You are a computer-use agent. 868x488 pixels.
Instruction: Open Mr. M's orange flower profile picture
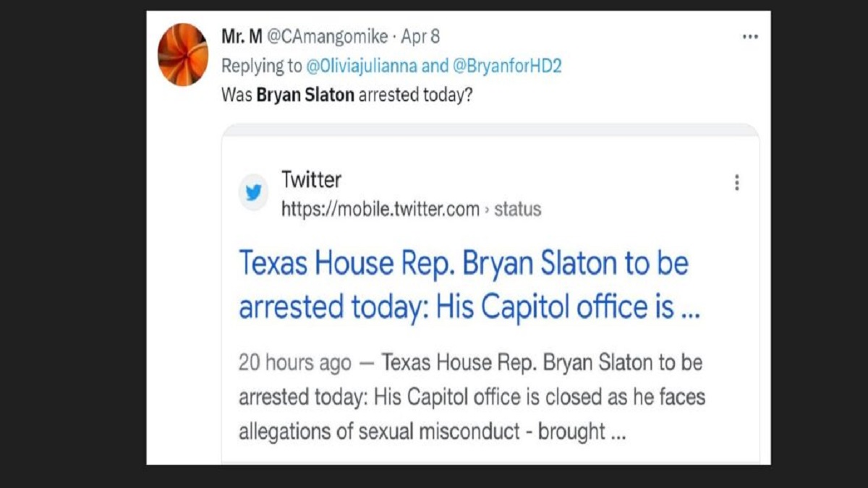pos(183,55)
